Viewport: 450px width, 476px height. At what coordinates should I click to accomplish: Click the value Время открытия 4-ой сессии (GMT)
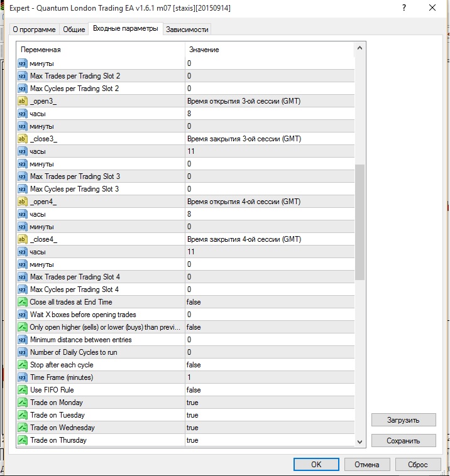(x=244, y=202)
